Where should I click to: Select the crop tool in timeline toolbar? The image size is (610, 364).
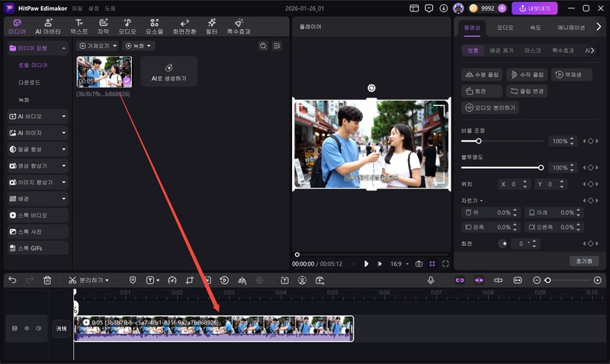[189, 280]
